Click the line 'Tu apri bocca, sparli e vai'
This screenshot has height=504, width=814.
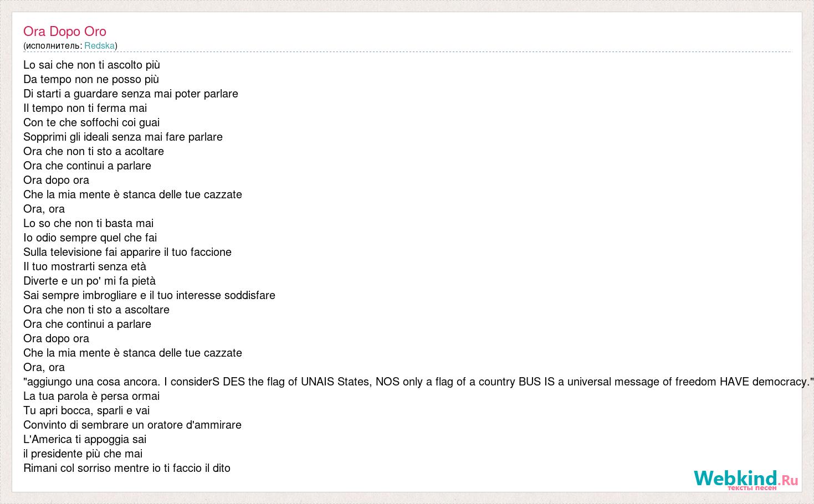[x=86, y=411]
